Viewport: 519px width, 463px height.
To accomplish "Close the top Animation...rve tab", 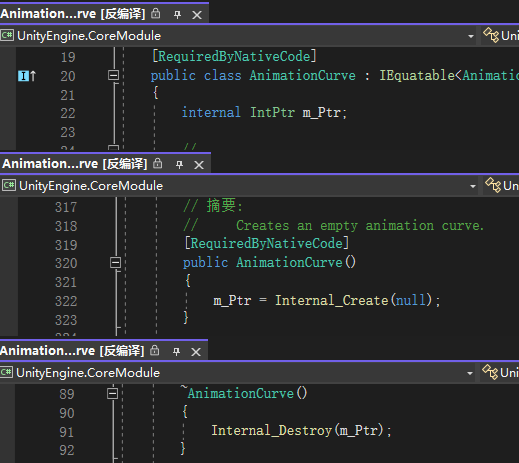I will tap(197, 15).
